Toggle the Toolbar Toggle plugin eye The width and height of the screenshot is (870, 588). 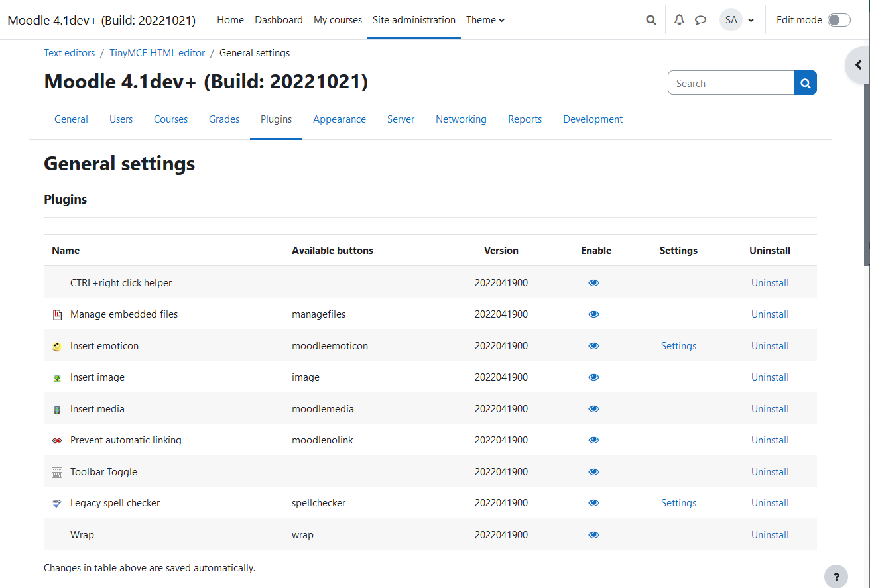(593, 472)
